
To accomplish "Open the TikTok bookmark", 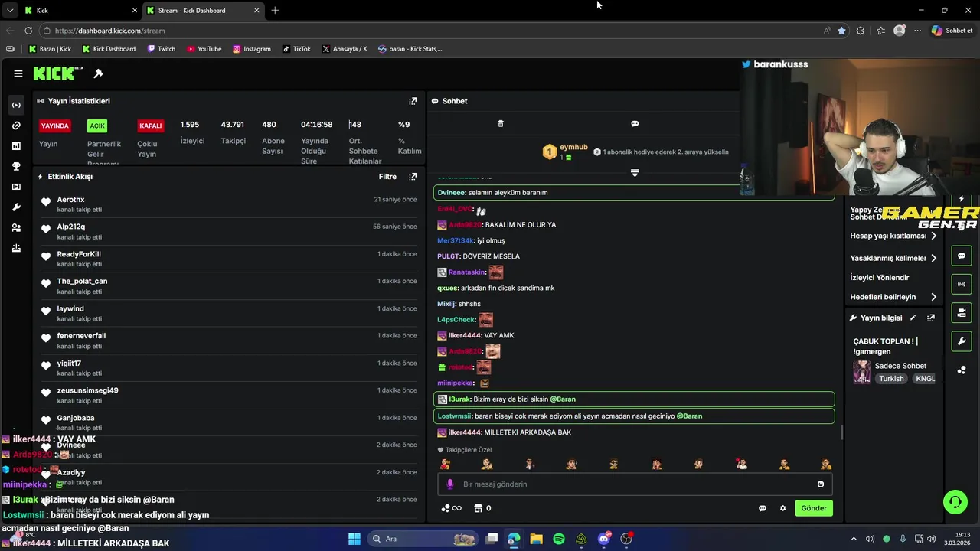I will (x=296, y=49).
